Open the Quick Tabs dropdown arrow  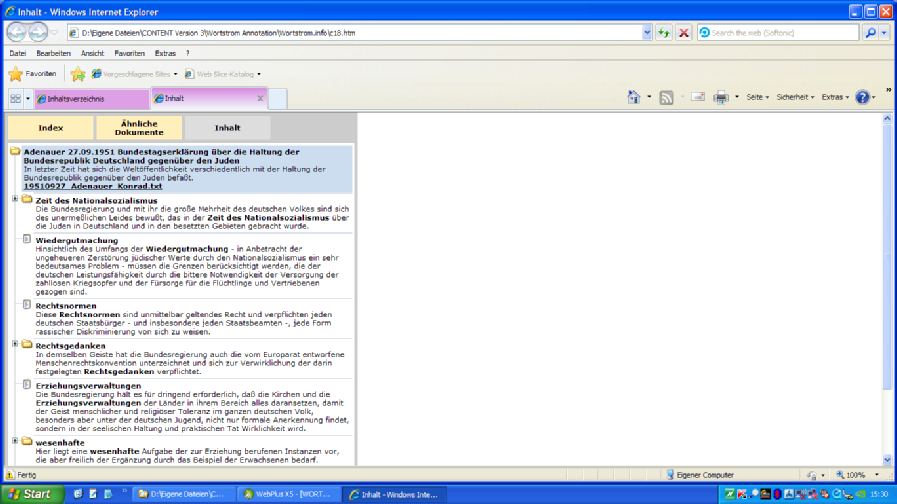(27, 98)
